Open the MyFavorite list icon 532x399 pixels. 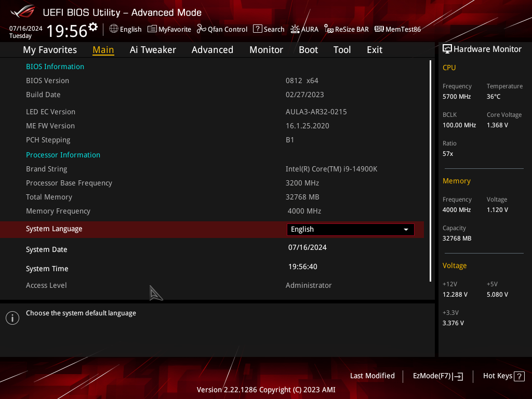[152, 29]
